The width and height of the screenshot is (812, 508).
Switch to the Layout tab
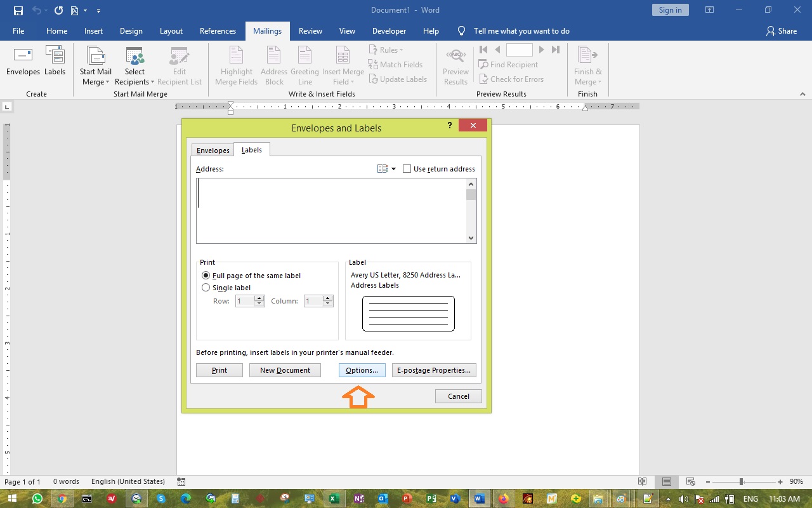(171, 30)
